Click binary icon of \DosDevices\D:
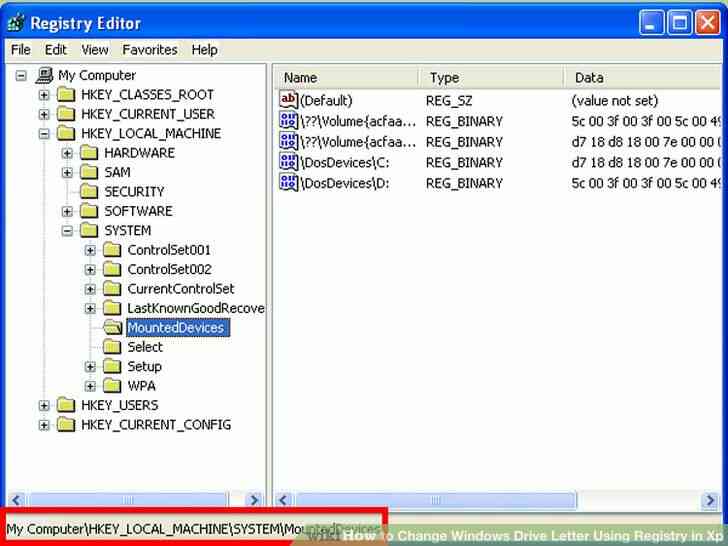Image resolution: width=728 pixels, height=546 pixels. click(x=288, y=182)
